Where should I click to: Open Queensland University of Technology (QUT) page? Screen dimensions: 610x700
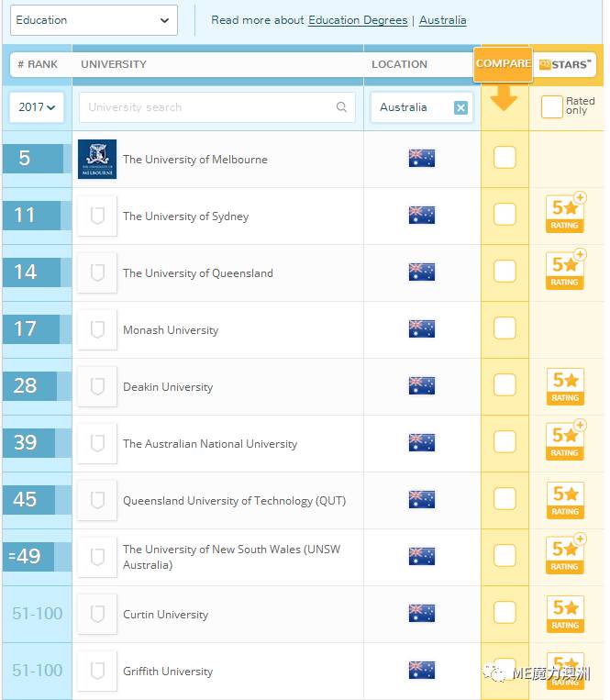(x=234, y=500)
